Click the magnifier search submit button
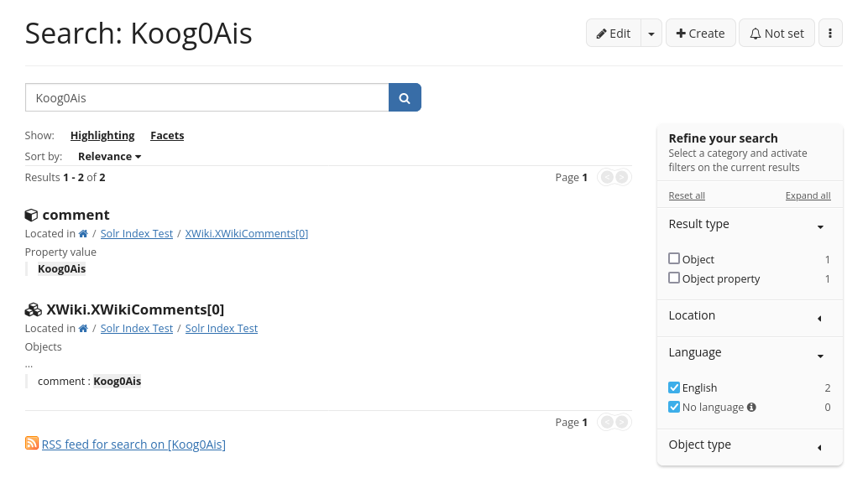This screenshot has width=868, height=494. tap(405, 98)
